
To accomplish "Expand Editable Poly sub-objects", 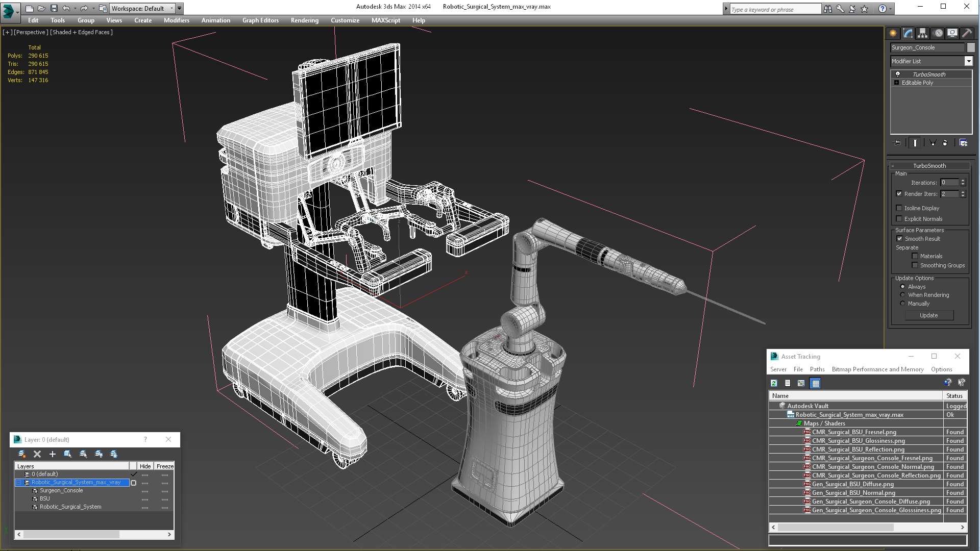I will pos(896,83).
